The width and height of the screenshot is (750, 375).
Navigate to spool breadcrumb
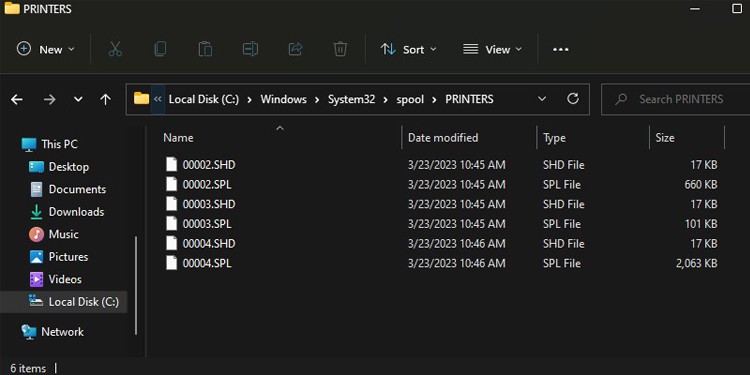coord(410,99)
